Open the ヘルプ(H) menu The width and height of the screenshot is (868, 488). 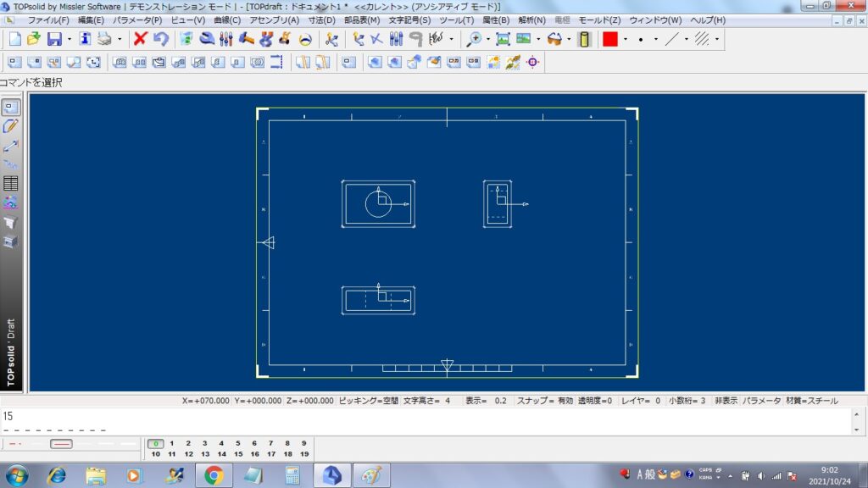(x=708, y=20)
